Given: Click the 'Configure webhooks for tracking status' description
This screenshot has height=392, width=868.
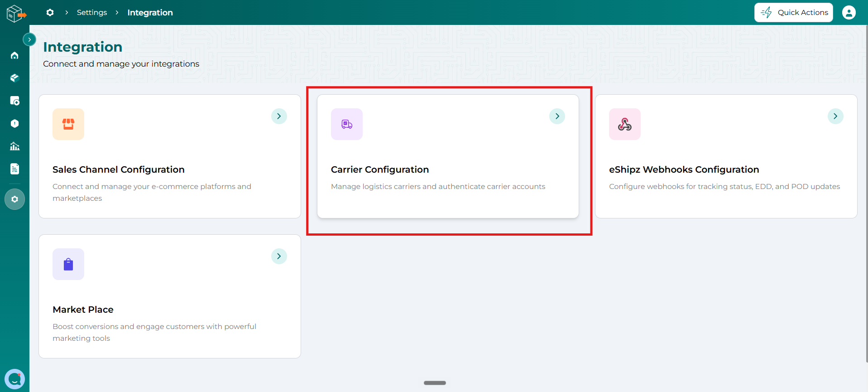Looking at the screenshot, I should pos(724,186).
